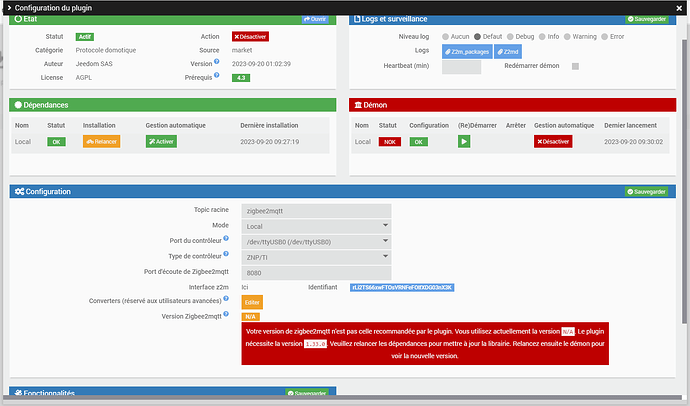Click the Jeedom SAS author text
690x406 pixels.
pos(94,64)
